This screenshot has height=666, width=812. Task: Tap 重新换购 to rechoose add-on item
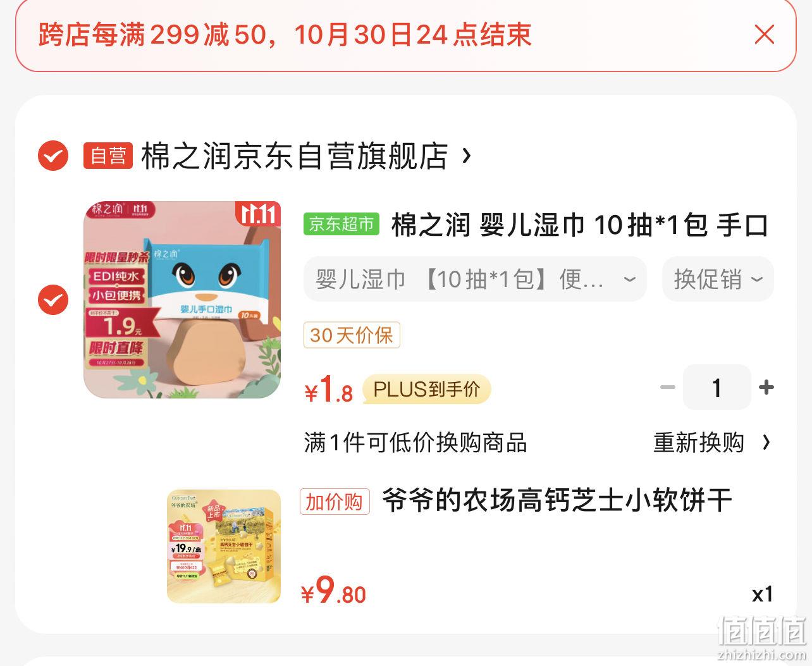(x=698, y=443)
